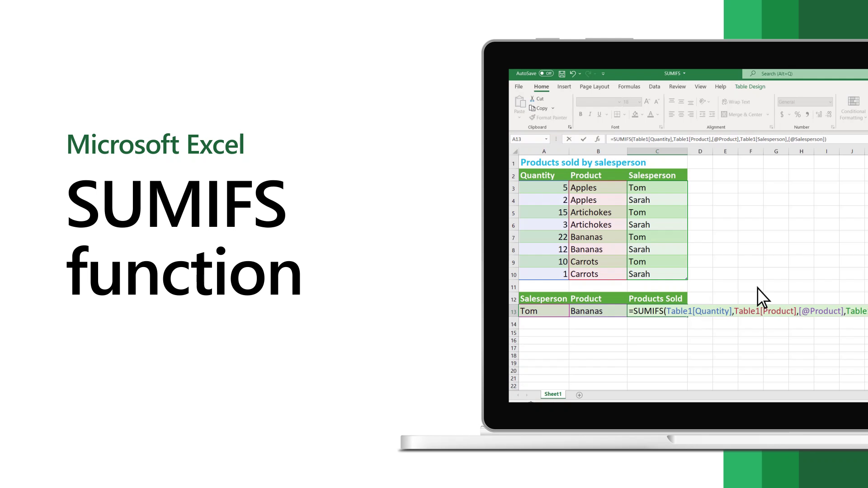
Task: Click the Bold formatting icon
Action: [x=580, y=114]
